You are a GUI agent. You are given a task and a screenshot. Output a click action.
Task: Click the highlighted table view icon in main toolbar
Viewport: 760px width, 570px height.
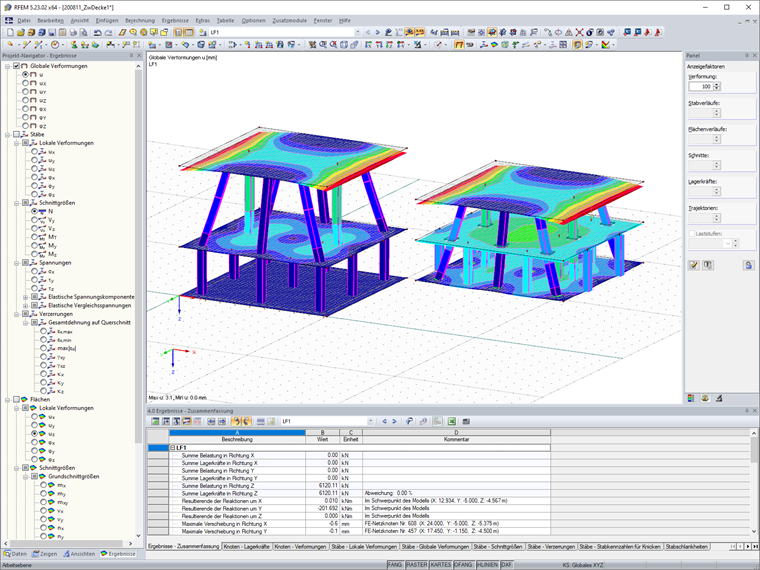tap(178, 32)
